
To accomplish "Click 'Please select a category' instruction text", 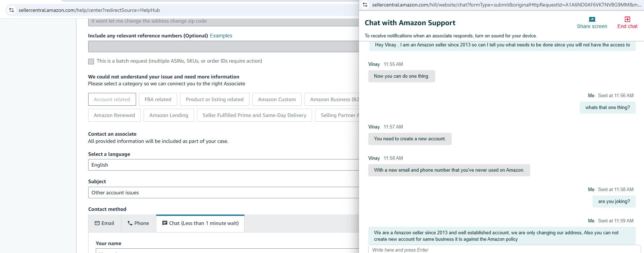I will point(167,83).
